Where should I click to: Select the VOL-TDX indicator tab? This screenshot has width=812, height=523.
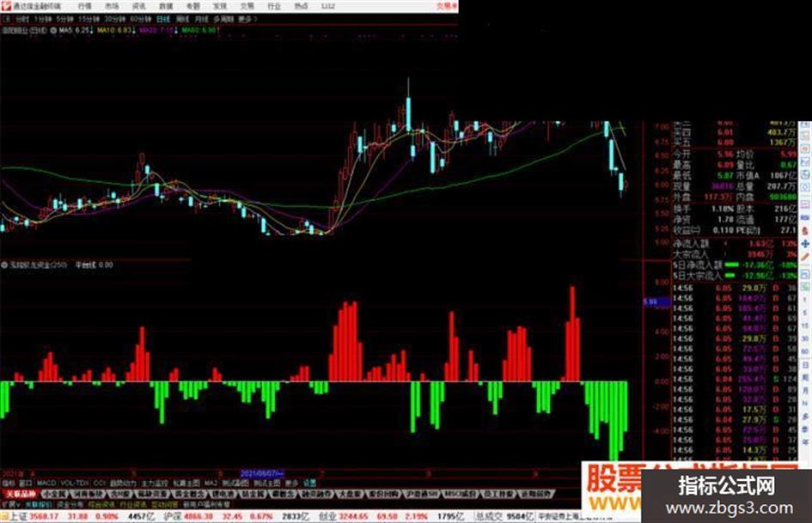[75, 483]
